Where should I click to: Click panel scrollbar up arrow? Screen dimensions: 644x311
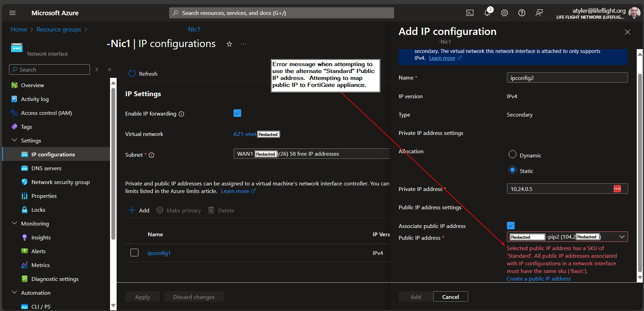coord(640,54)
